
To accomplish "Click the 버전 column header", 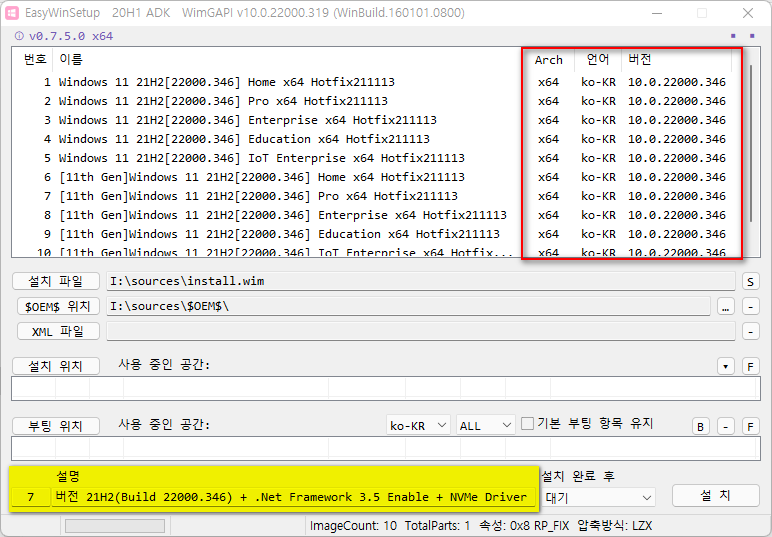I will click(676, 60).
